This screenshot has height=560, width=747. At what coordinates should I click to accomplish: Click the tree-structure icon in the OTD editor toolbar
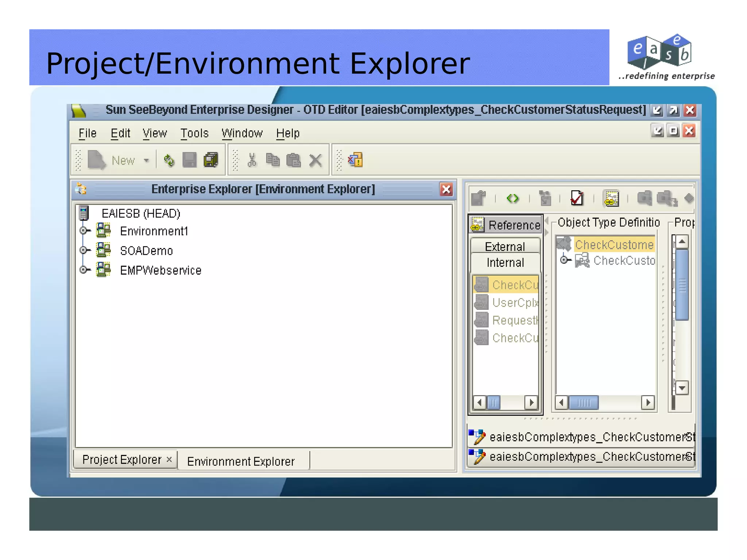(x=545, y=198)
